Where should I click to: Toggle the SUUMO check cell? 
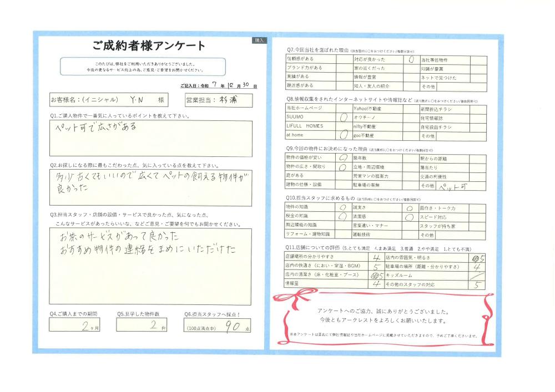[344, 118]
